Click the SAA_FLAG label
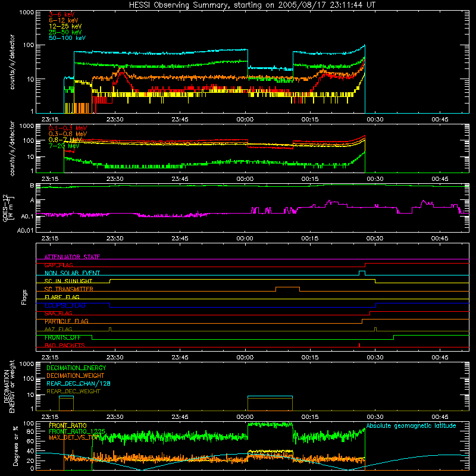The image size is (476, 476). click(58, 314)
